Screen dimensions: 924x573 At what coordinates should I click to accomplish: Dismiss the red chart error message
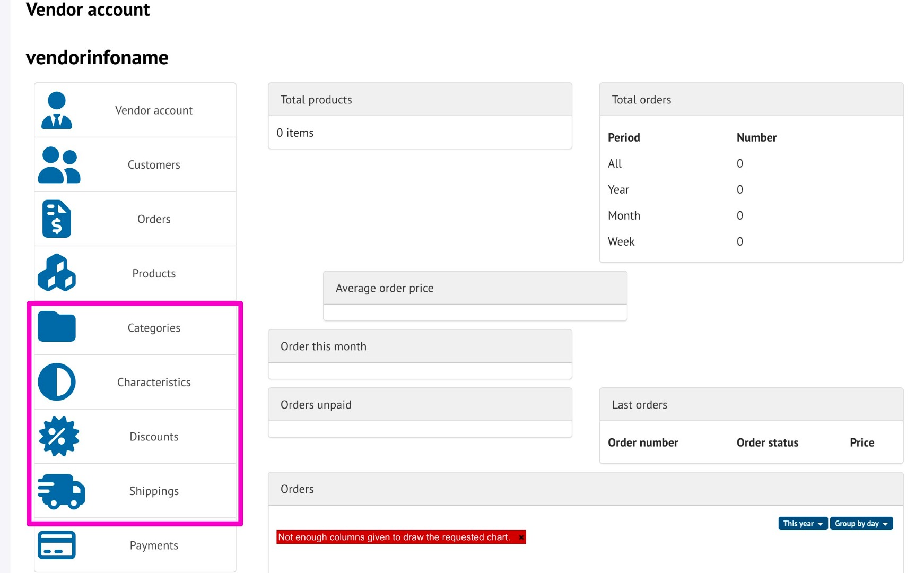[521, 537]
